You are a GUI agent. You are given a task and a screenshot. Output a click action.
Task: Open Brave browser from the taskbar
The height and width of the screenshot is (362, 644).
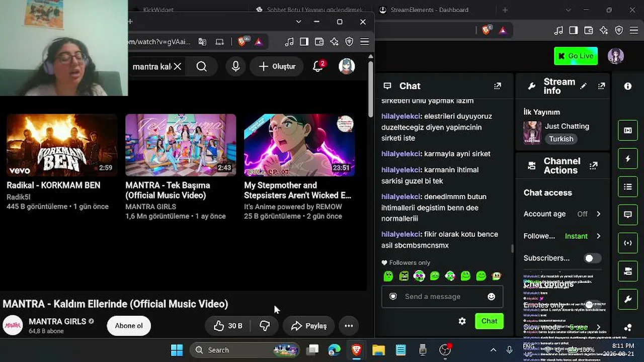357,350
